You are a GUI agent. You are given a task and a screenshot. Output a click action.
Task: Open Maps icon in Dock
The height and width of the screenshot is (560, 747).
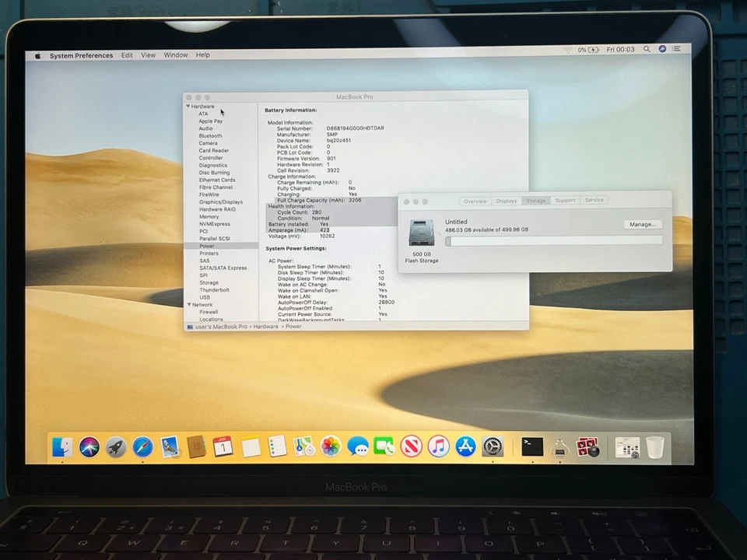click(303, 446)
